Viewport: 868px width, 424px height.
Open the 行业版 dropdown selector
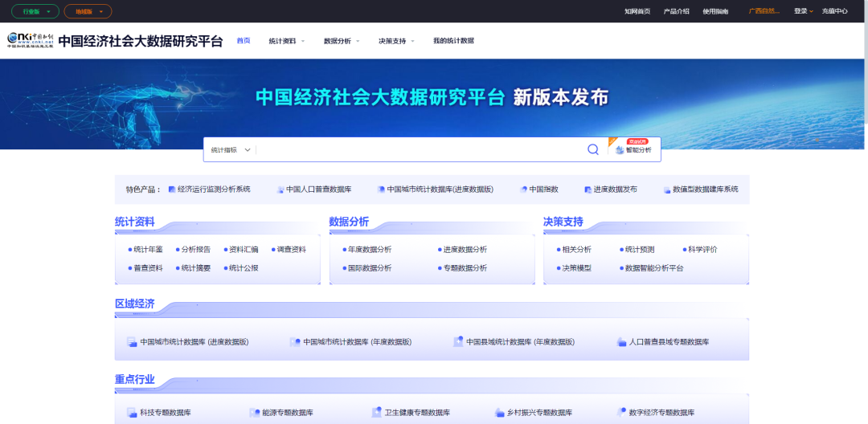point(35,11)
